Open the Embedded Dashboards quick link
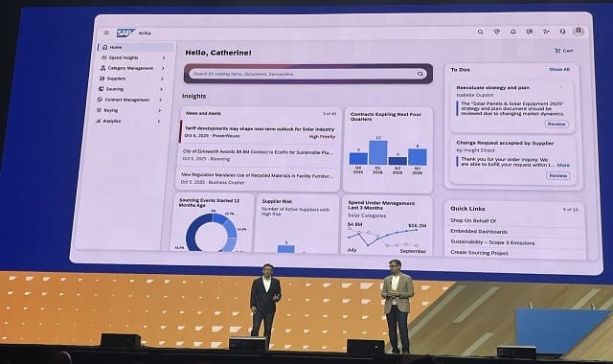This screenshot has width=613, height=364. pos(479,232)
